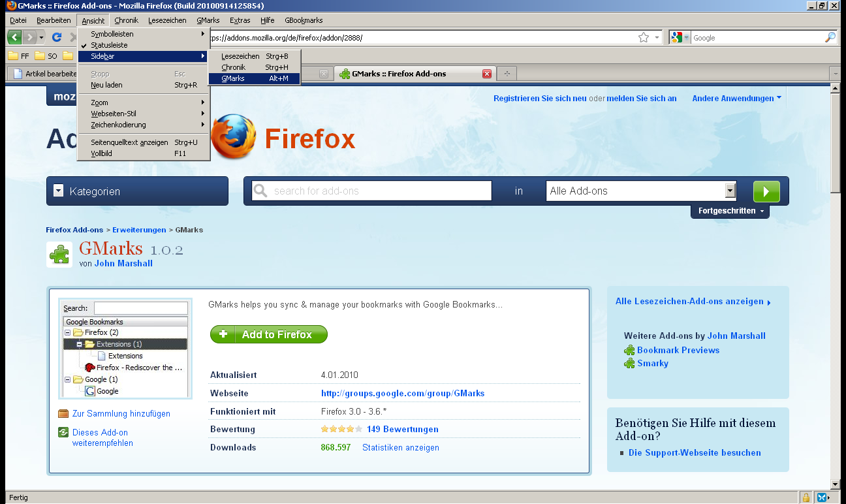Expand the Fortgeschritten options
Screen dimensions: 846x504
(730, 211)
